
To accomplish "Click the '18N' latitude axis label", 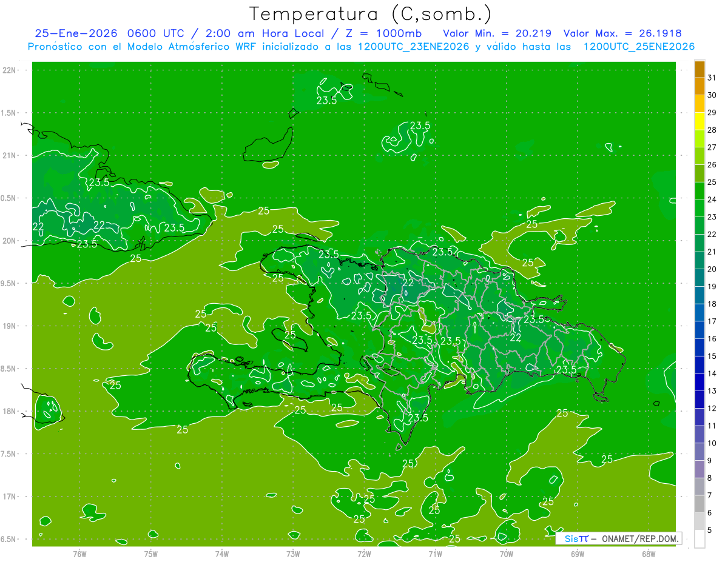I will pos(10,411).
